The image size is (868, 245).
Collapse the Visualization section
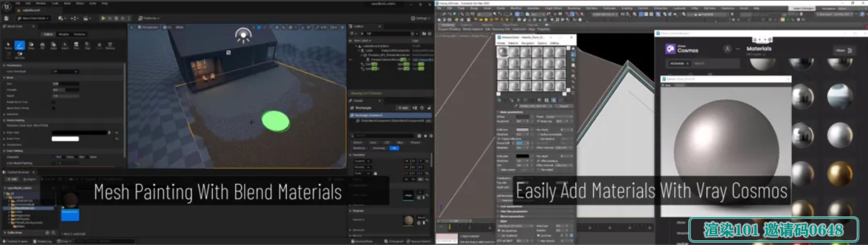(x=4, y=66)
